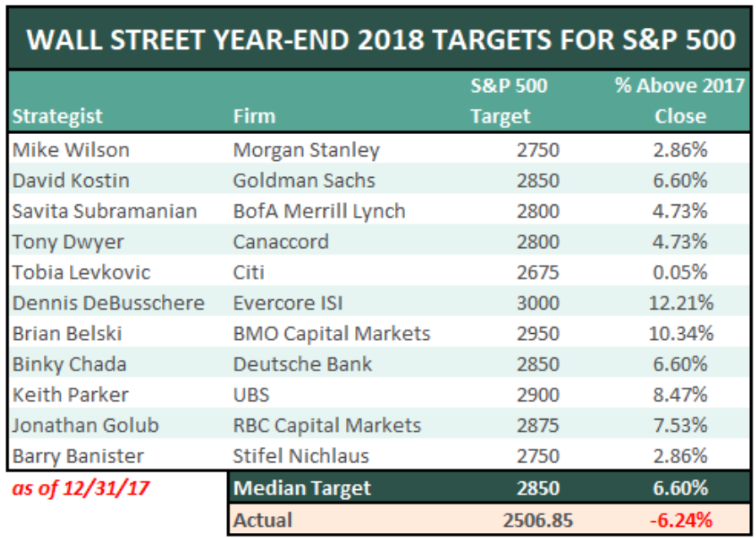756x538 pixels.
Task: Click the 2875 target value
Action: [x=538, y=426]
